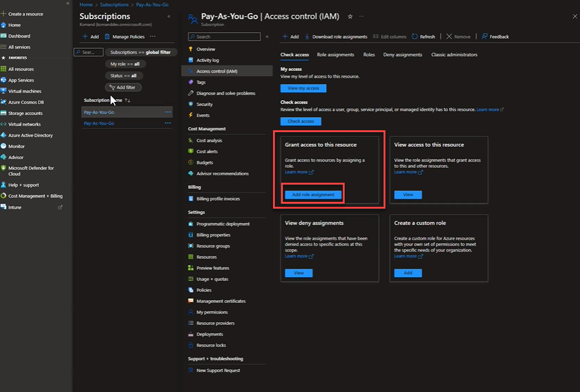Click the Storage accounts sidebar icon
Image resolution: width=580 pixels, height=392 pixels.
(x=4, y=114)
